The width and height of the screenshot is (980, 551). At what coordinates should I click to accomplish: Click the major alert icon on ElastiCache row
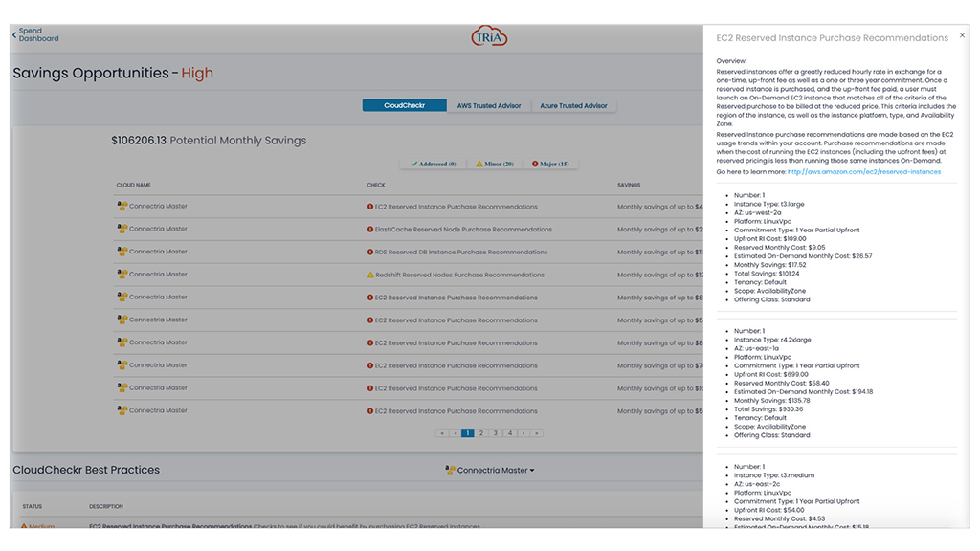click(x=370, y=230)
